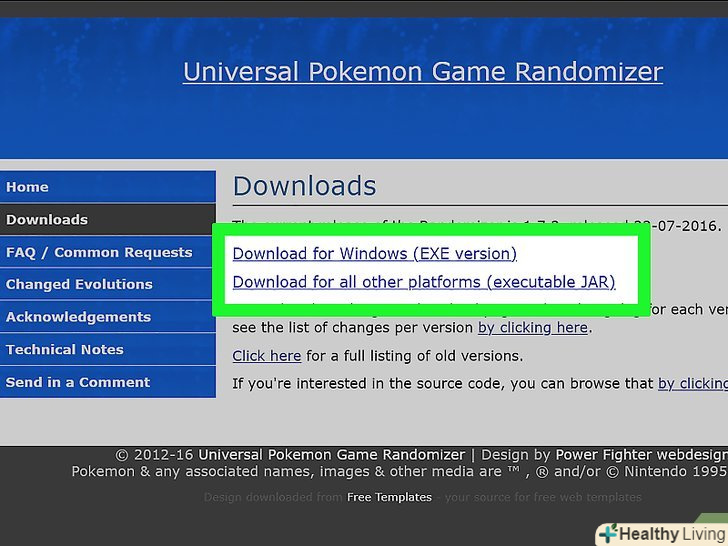728x546 pixels.
Task: Click Download for Windows (EXE version)
Action: pyautogui.click(x=375, y=254)
